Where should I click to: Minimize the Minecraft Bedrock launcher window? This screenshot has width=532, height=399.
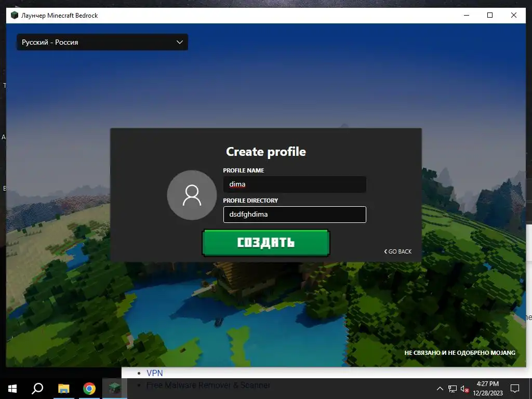(x=467, y=15)
